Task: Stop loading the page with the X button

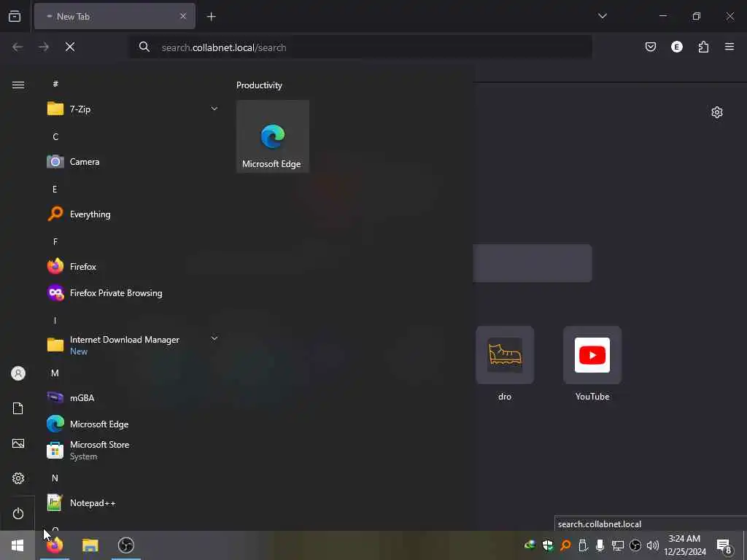Action: [x=70, y=47]
